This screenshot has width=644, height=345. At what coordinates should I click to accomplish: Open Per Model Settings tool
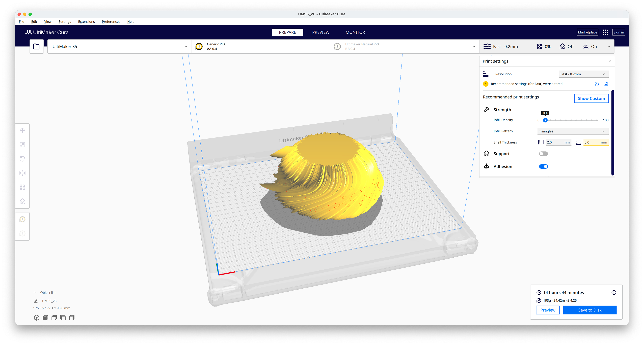click(x=22, y=187)
